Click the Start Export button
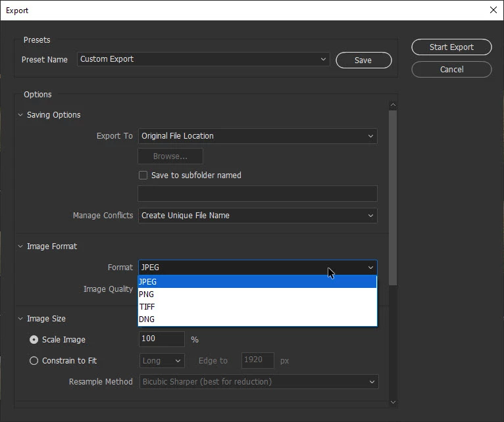Image resolution: width=504 pixels, height=422 pixels. (x=451, y=47)
